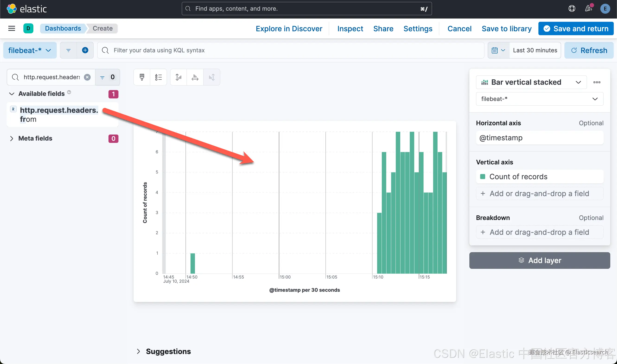Open the Bar vertical stacked chart type dropdown

point(531,82)
